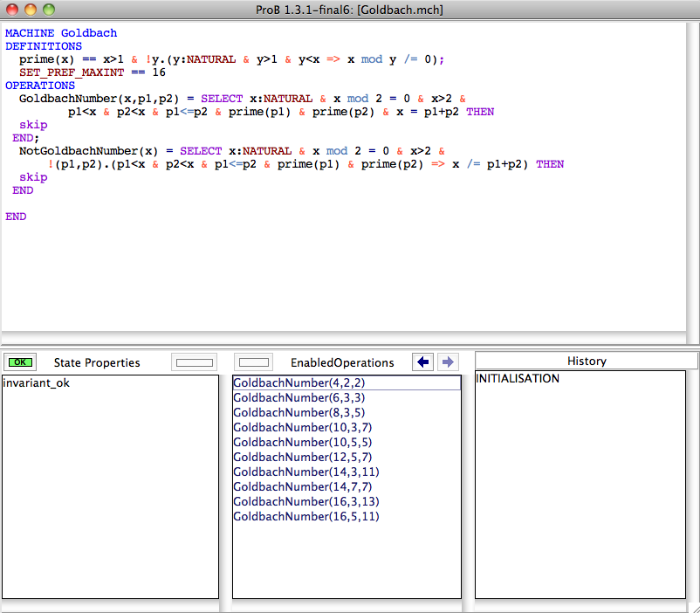Click the History header button

point(586,361)
